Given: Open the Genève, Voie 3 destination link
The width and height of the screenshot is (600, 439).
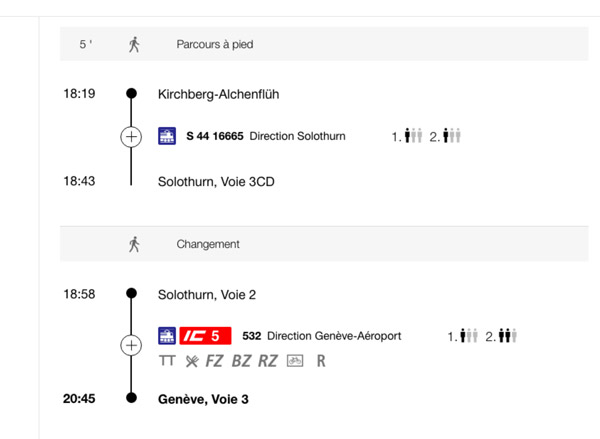Looking at the screenshot, I should 203,399.
